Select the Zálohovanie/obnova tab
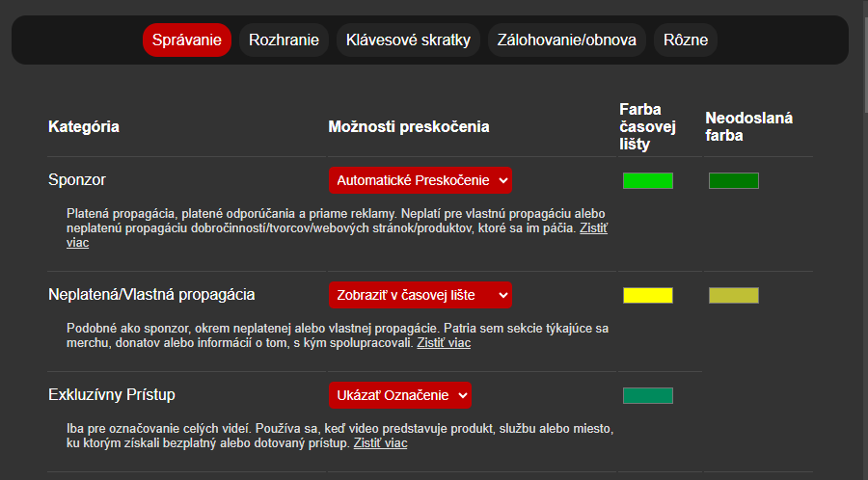Screen dimensions: 868x480 click(x=566, y=40)
